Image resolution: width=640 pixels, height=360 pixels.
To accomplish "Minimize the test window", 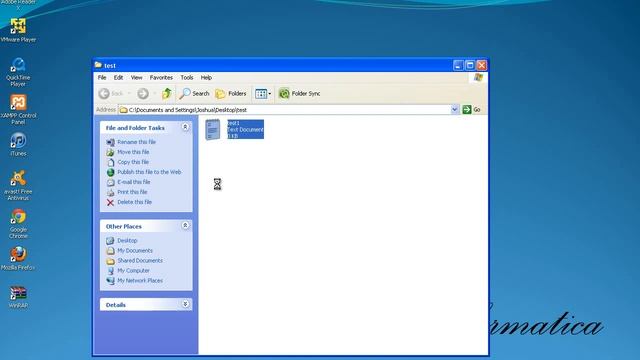I will (x=458, y=65).
